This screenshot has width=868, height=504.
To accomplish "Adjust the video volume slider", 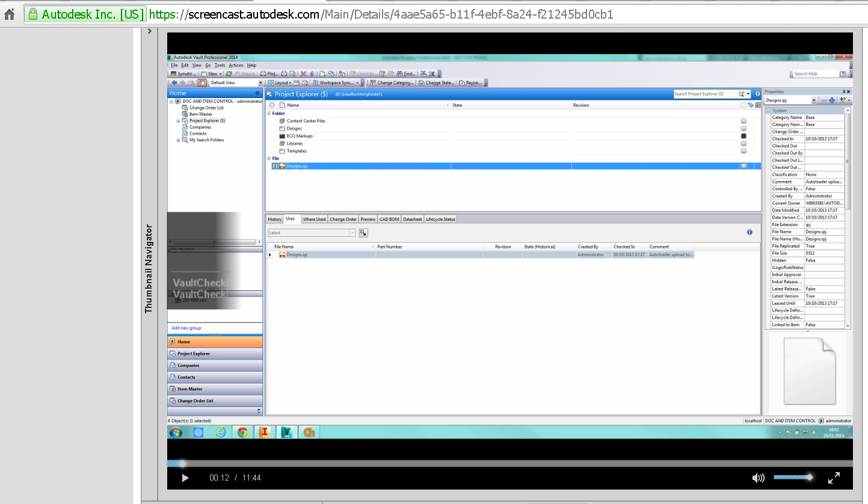I will (x=793, y=478).
